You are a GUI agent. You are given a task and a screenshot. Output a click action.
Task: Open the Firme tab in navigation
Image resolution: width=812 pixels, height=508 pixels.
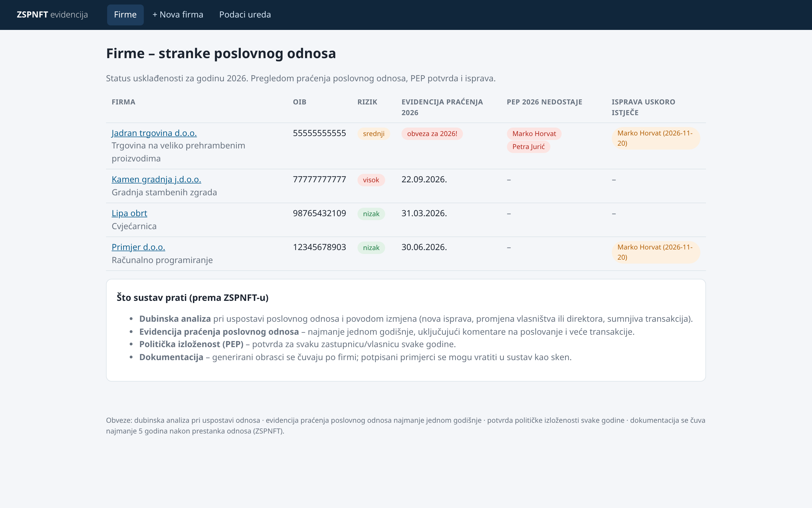pos(125,15)
